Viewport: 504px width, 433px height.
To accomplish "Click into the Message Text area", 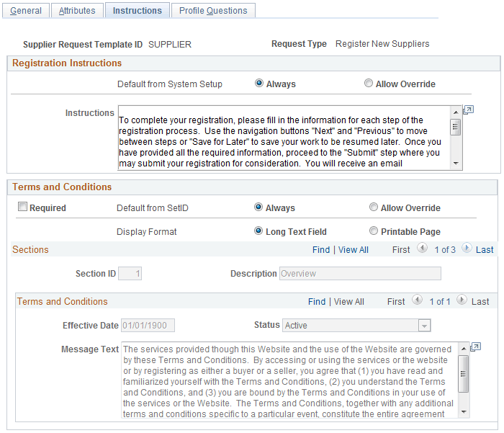I will (290, 380).
